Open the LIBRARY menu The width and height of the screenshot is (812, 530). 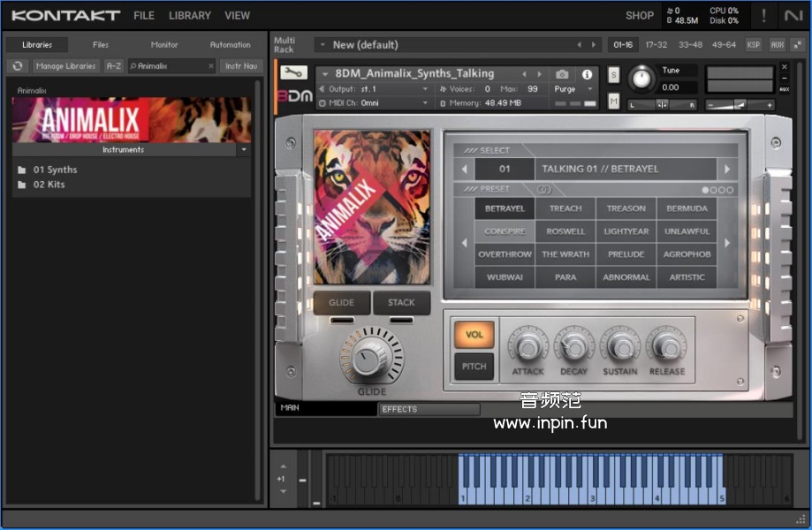190,15
